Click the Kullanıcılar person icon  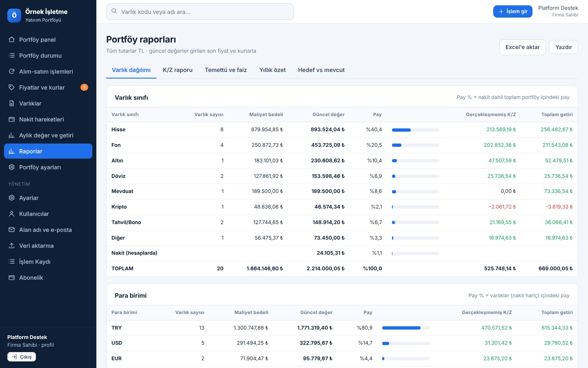(x=11, y=214)
